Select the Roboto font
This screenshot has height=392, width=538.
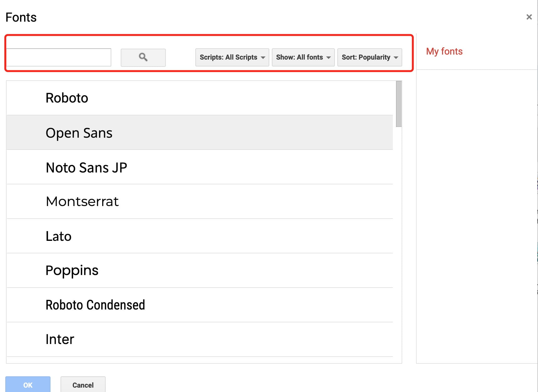200,98
